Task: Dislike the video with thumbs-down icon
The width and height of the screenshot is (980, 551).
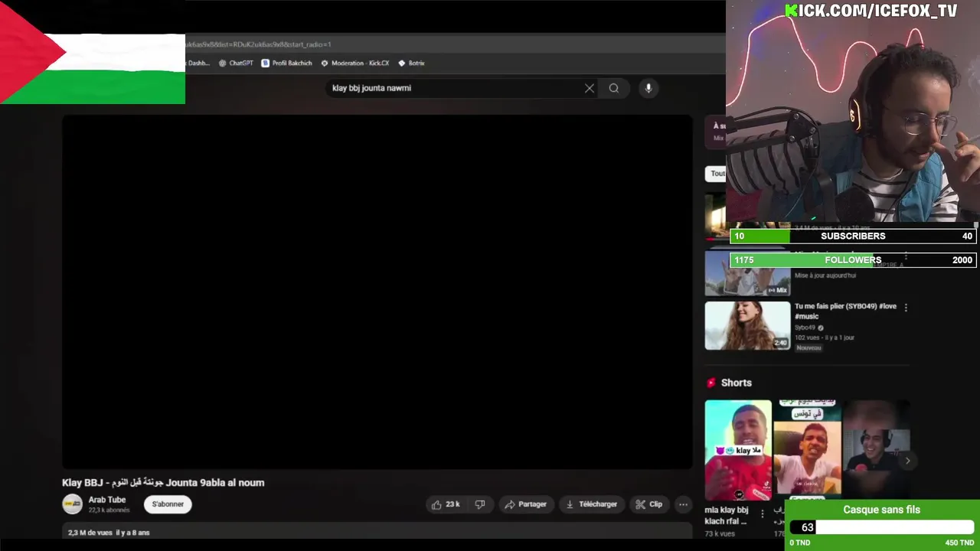Action: pos(480,504)
